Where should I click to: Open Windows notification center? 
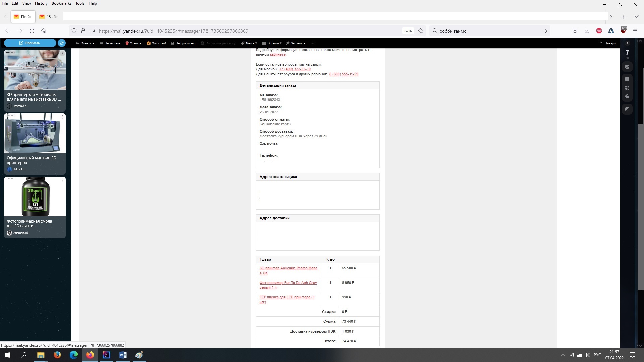pyautogui.click(x=632, y=355)
